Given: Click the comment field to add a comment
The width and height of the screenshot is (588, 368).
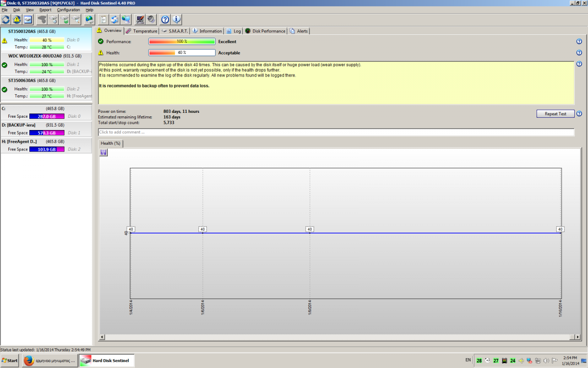Looking at the screenshot, I should pyautogui.click(x=336, y=132).
